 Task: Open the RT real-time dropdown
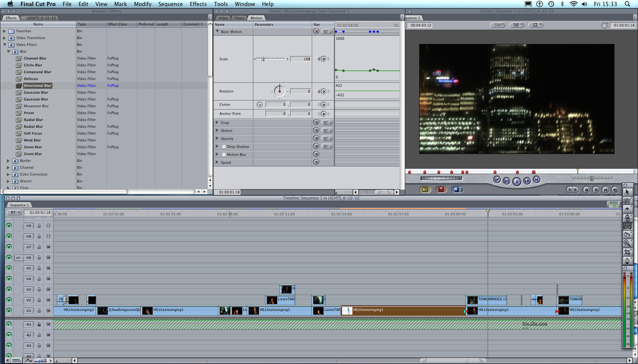click(15, 213)
